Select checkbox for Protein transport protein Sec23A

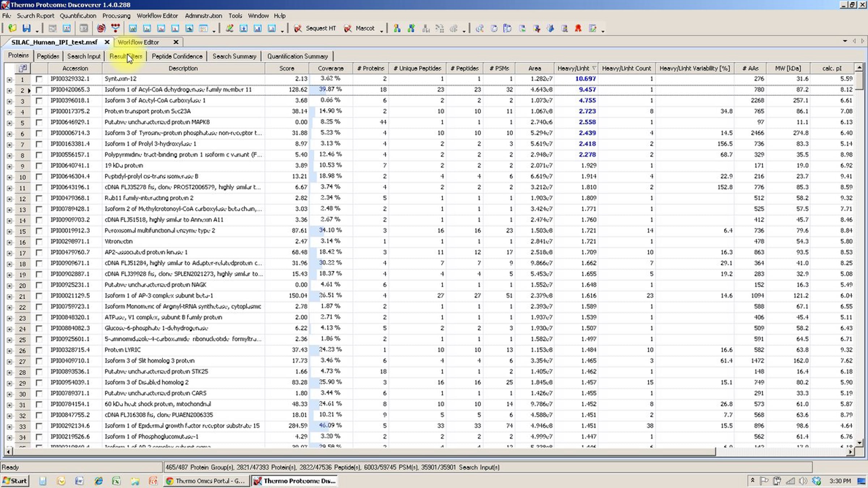39,111
